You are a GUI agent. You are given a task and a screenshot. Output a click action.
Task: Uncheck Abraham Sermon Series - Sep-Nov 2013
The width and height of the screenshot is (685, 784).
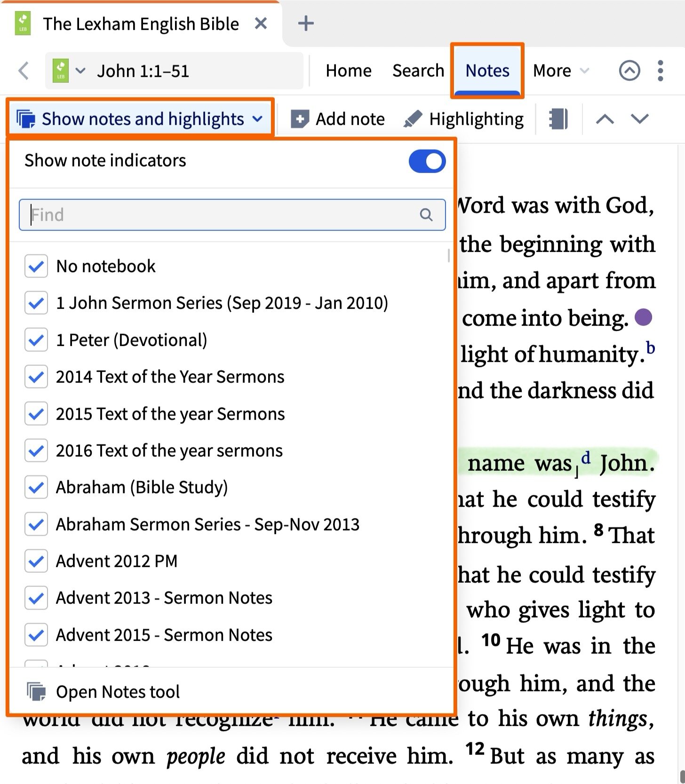[36, 524]
